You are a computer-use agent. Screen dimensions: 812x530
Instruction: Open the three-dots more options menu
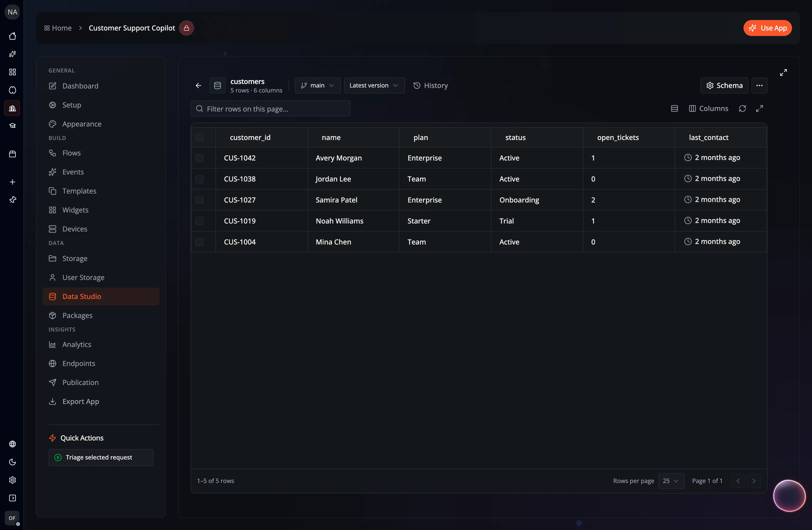(x=759, y=85)
